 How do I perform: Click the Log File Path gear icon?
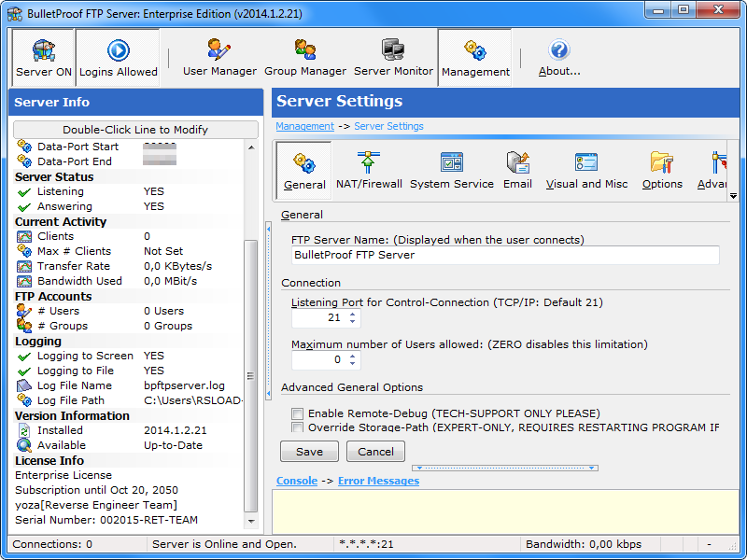point(24,400)
